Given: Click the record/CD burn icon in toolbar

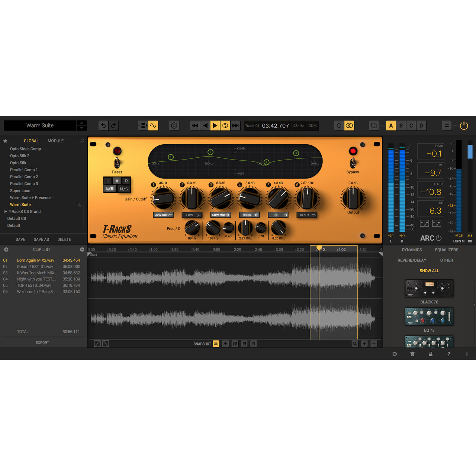Looking at the screenshot, I should pos(174,125).
